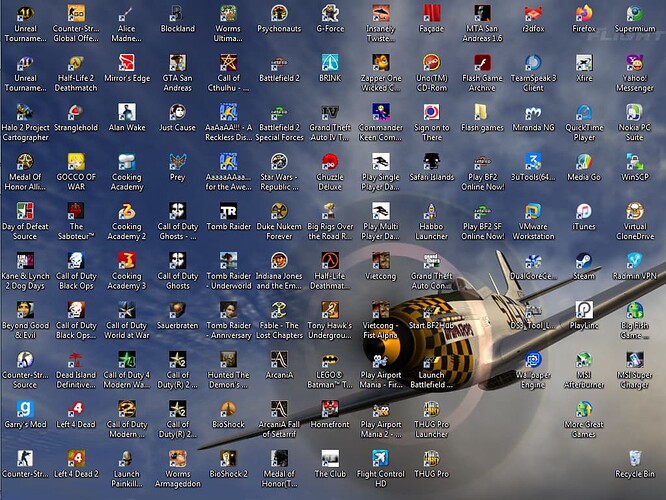The height and width of the screenshot is (500, 666).
Task: Select the Stranglehold desktop icon
Action: (76, 119)
